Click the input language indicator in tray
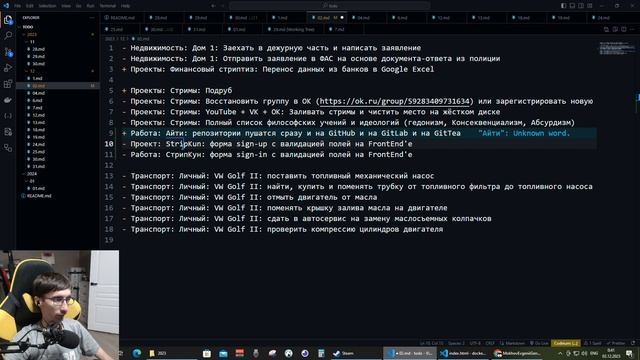 595,353
